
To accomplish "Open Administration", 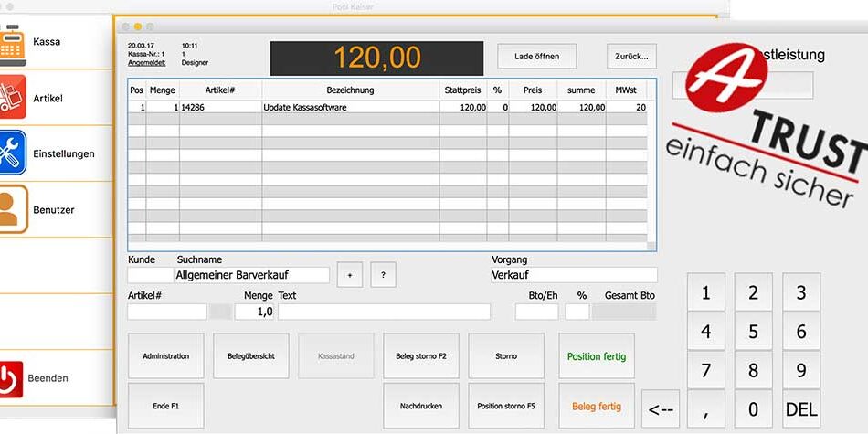I will click(x=166, y=356).
